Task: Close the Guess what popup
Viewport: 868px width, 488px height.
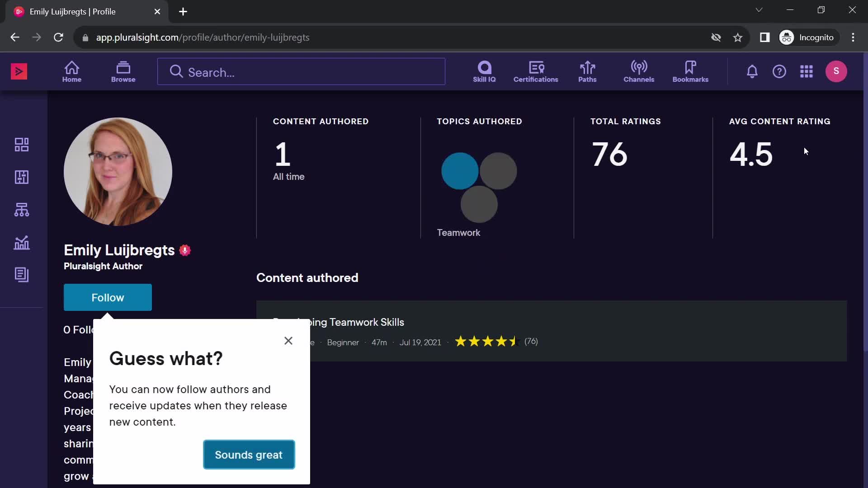Action: click(x=288, y=341)
